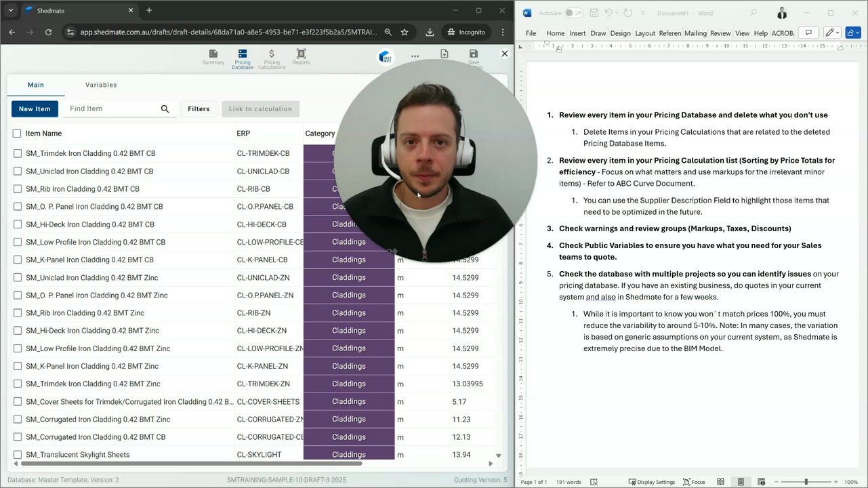Open Customize Quick Access Toolbar dropdown in Word
The height and width of the screenshot is (488, 868).
coord(643,13)
